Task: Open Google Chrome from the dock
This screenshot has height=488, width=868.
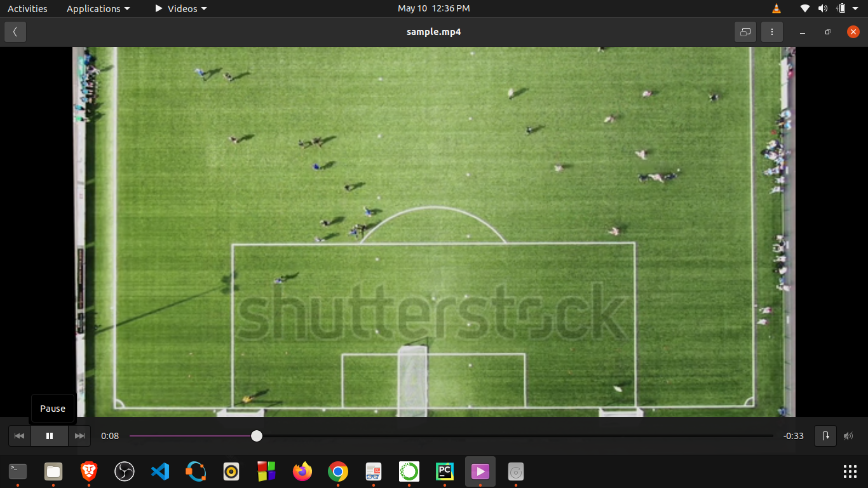Action: click(337, 471)
